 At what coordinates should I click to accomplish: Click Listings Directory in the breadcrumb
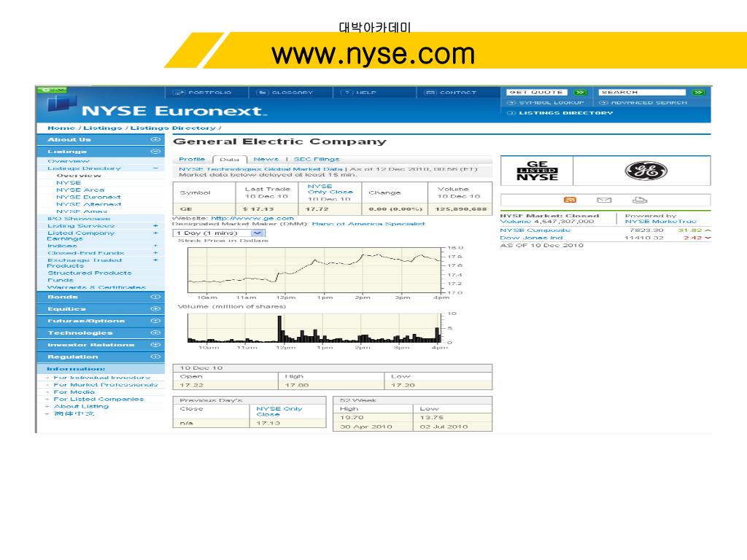pyautogui.click(x=173, y=128)
